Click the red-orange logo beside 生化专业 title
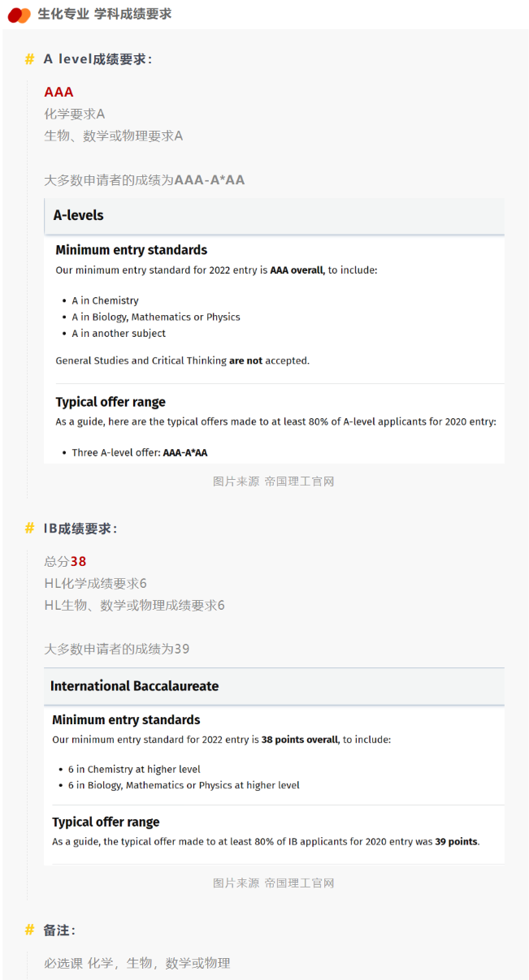The width and height of the screenshot is (529, 980). [20, 15]
